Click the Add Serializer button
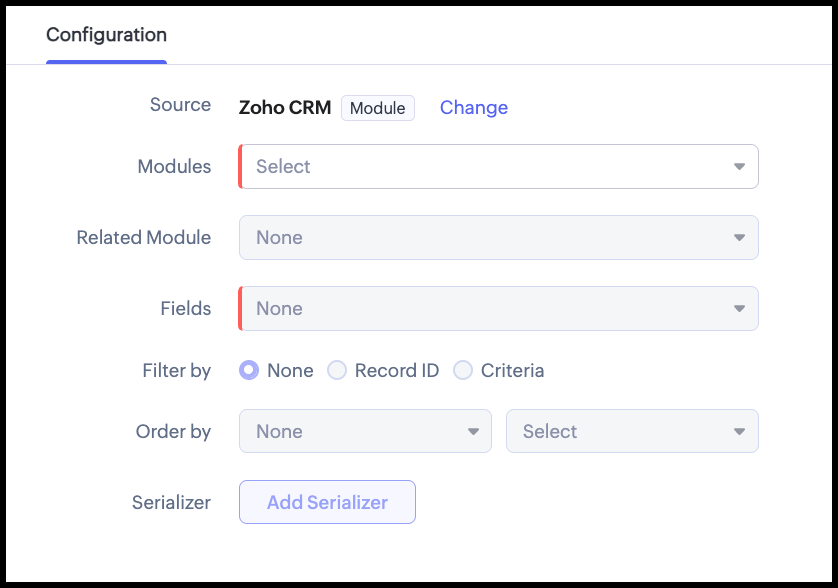838x588 pixels. coord(327,503)
